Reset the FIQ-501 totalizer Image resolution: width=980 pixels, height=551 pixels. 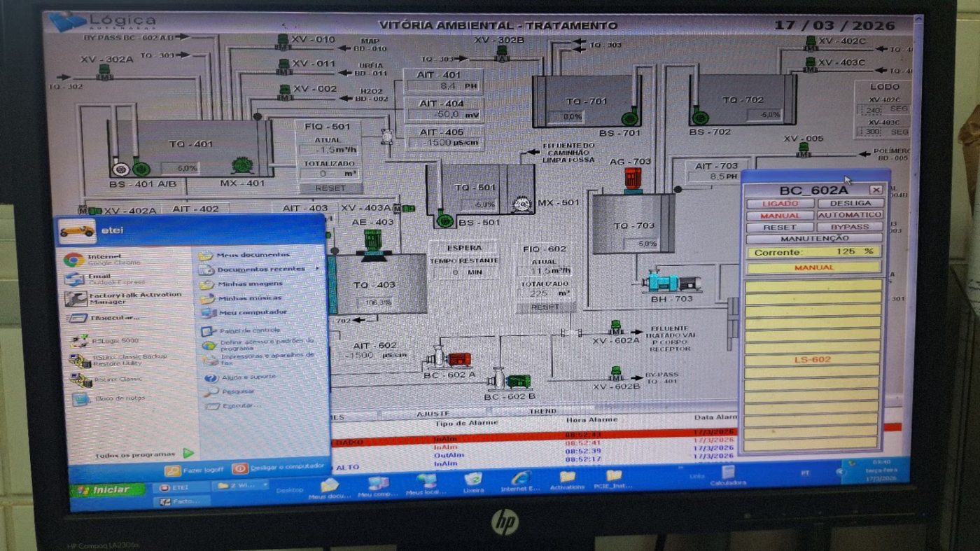[330, 188]
